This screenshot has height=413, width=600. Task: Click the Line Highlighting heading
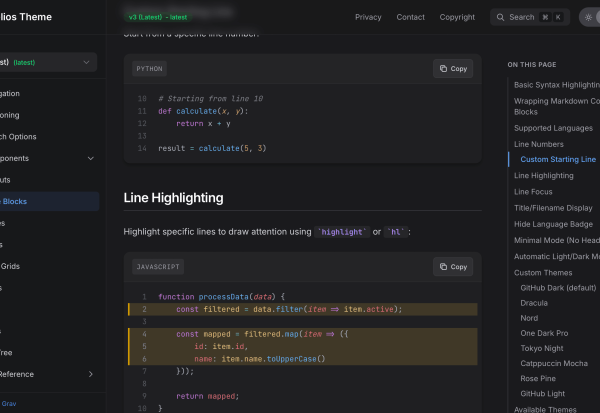click(173, 198)
